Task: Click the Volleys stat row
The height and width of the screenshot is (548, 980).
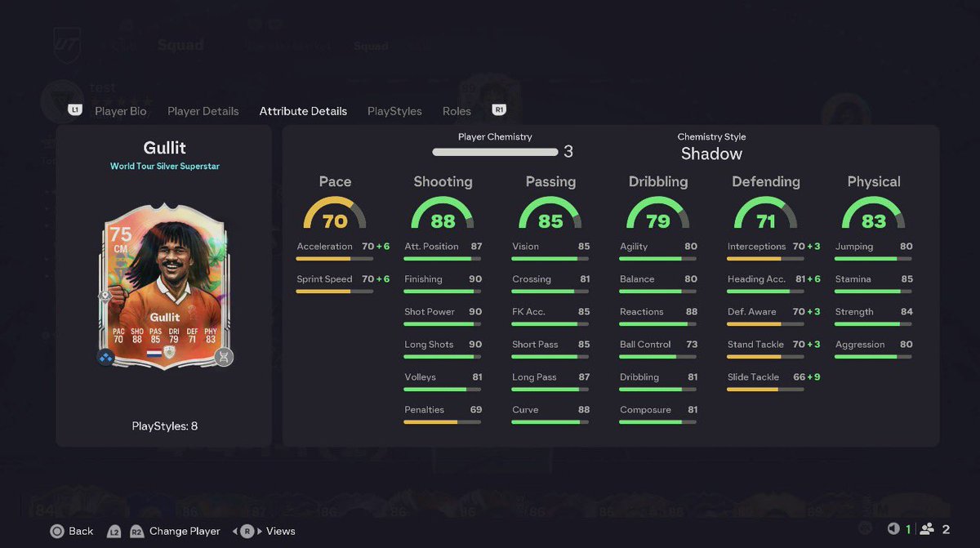Action: (443, 381)
